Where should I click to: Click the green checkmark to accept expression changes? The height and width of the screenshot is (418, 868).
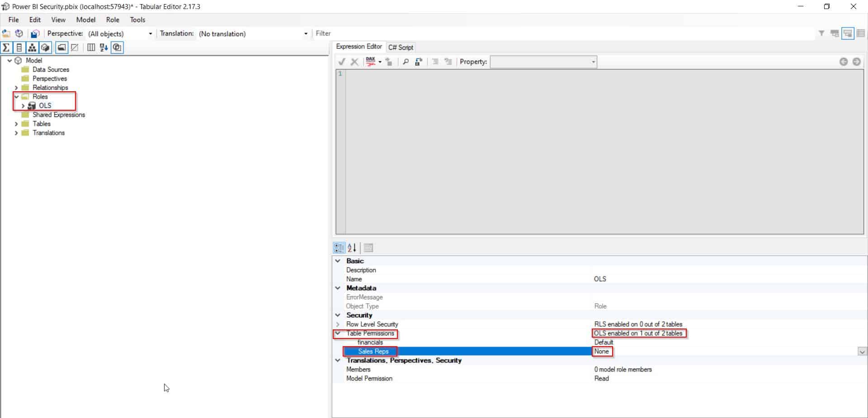(x=342, y=62)
